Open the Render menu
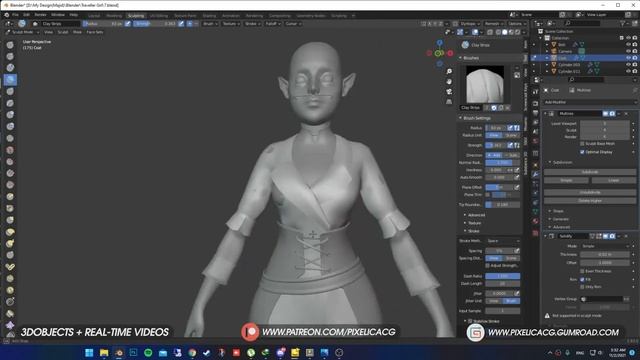 click(x=40, y=15)
